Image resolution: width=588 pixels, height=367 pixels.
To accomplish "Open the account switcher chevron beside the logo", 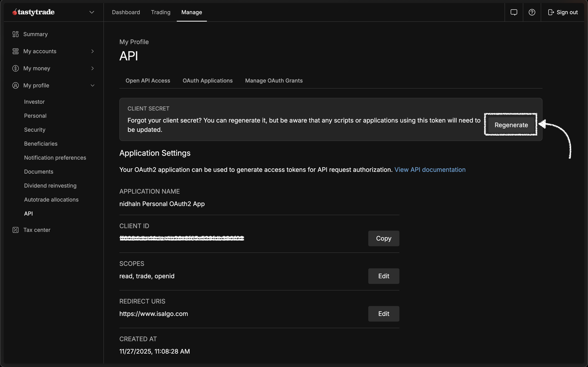I will [91, 12].
